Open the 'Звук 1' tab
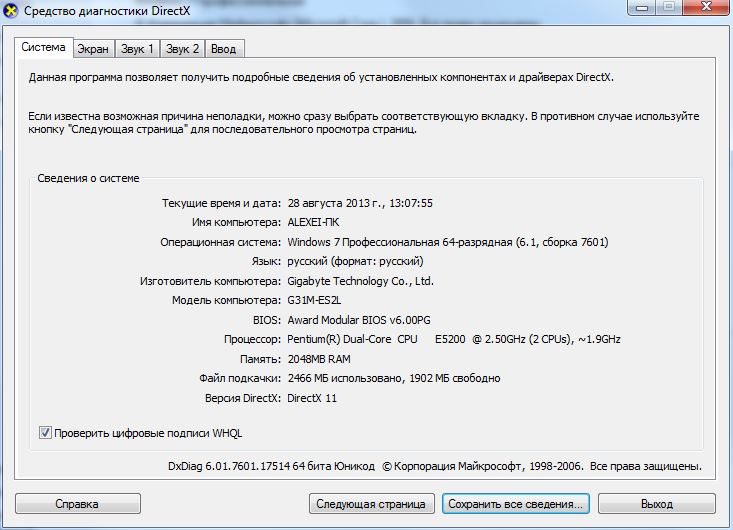Screen dimensions: 733x530 pyautogui.click(x=137, y=48)
